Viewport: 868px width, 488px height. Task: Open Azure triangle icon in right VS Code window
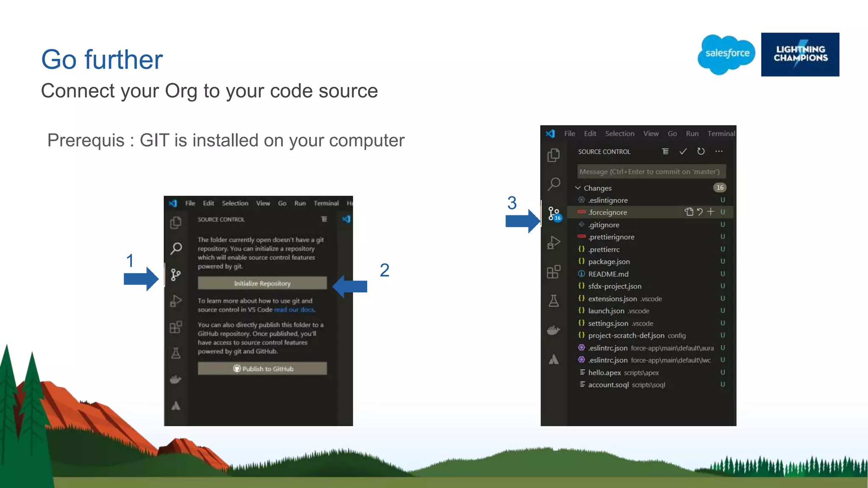[554, 359]
